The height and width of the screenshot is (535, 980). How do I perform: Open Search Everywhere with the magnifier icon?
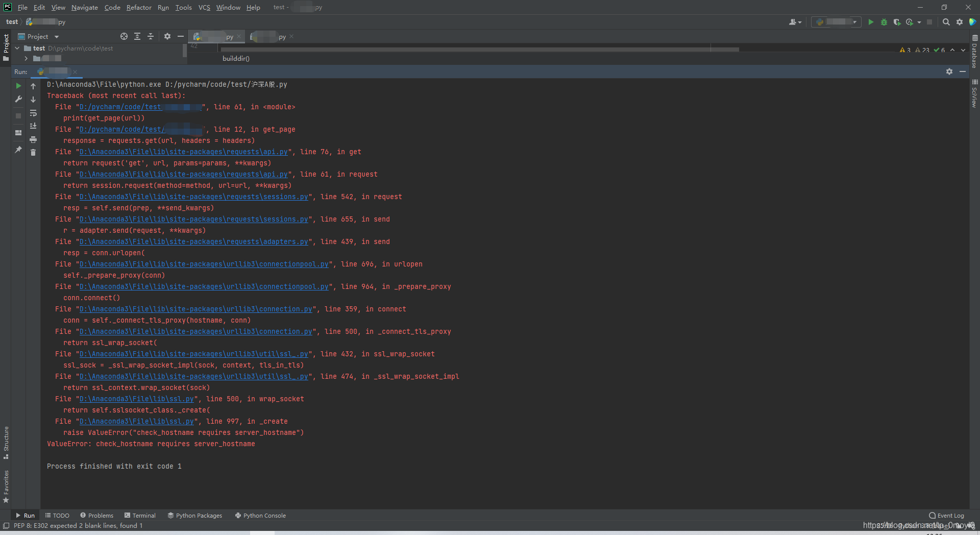pyautogui.click(x=946, y=22)
